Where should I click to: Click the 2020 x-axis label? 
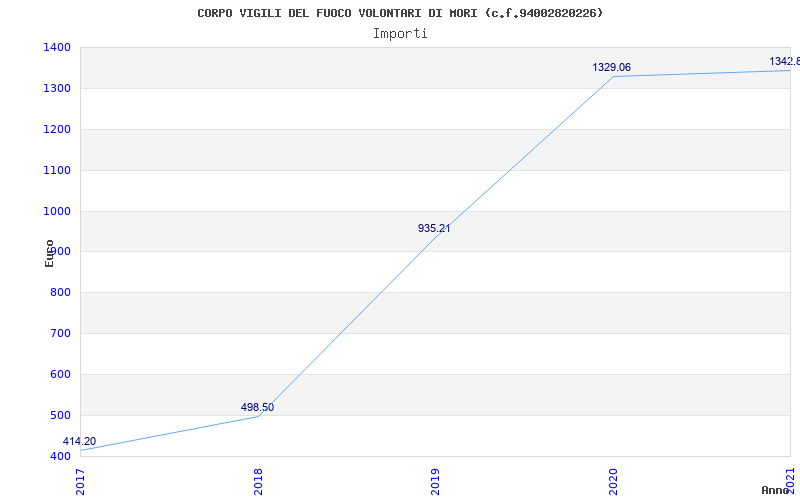click(613, 482)
